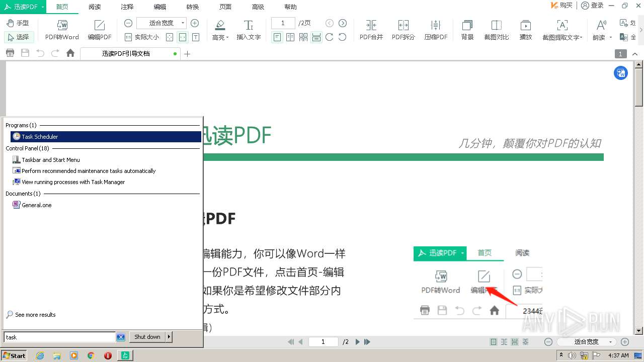Rotate page clockwise

click(330, 37)
